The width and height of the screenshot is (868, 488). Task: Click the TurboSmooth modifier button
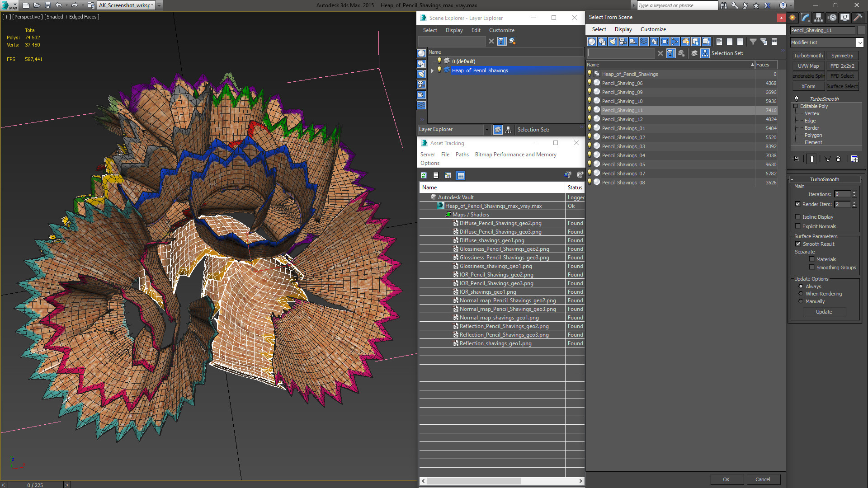coord(808,56)
